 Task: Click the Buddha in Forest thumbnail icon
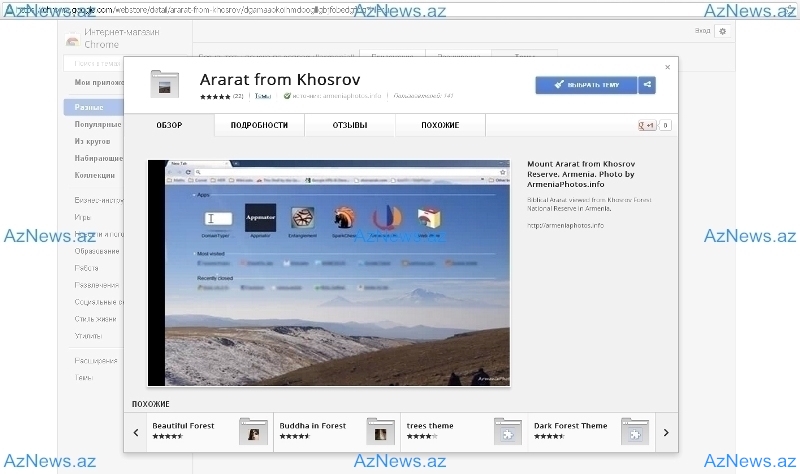pyautogui.click(x=381, y=432)
